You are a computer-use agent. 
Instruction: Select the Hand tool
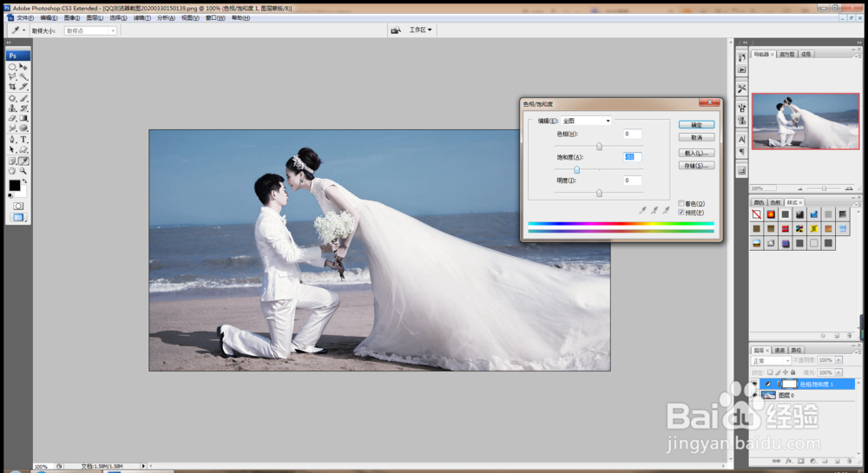click(12, 171)
